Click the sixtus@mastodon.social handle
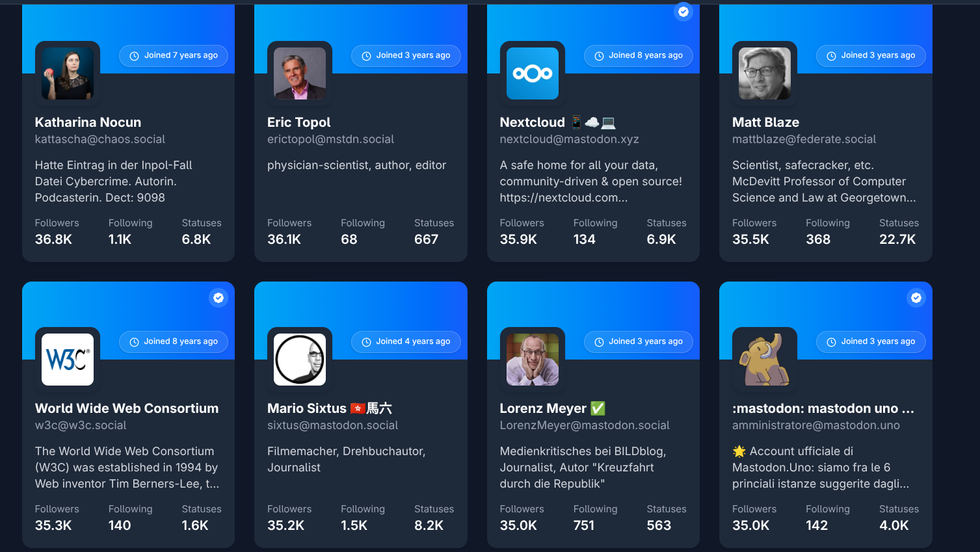This screenshot has height=552, width=980. point(332,425)
